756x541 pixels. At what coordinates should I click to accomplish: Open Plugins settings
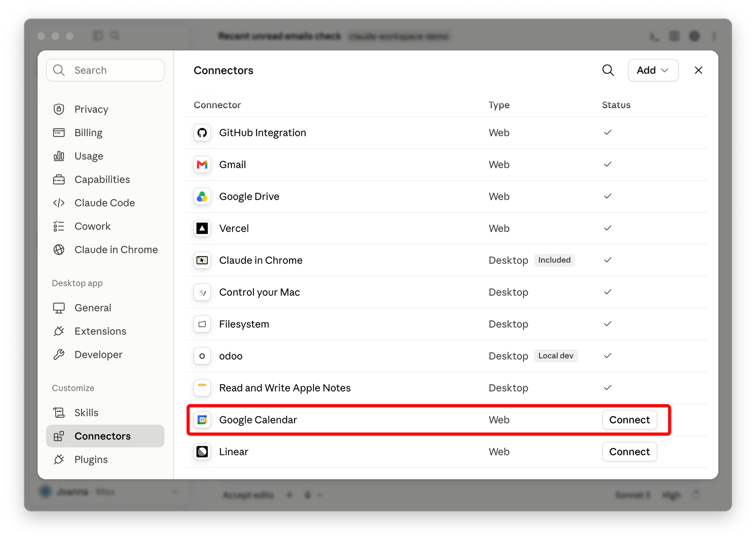pos(105,459)
